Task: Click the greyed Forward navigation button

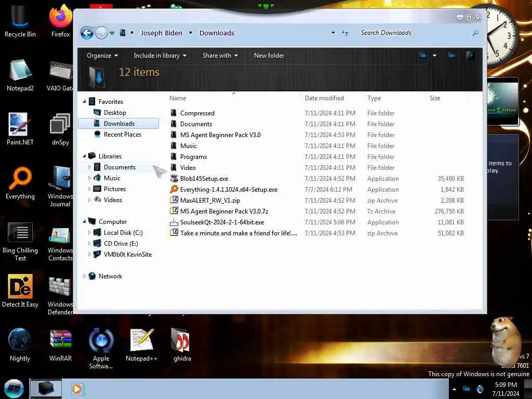Action: click(x=101, y=33)
